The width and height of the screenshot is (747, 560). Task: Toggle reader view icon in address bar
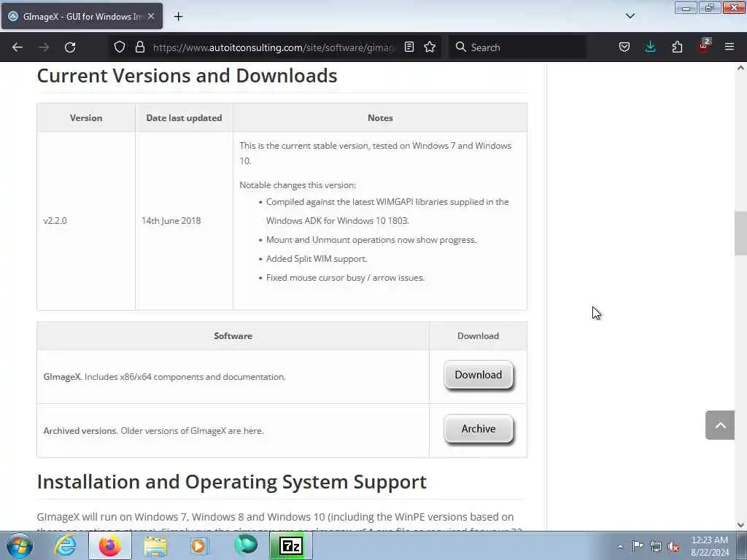coord(409,47)
